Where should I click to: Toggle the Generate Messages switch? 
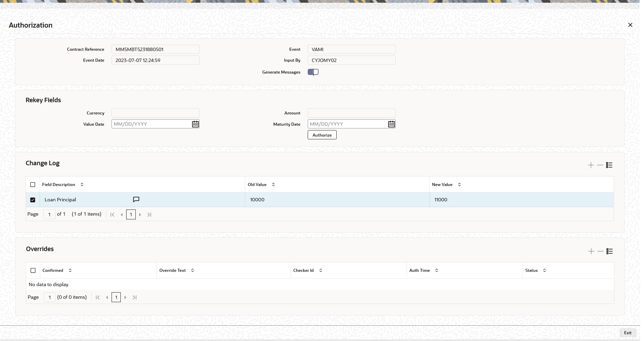(x=313, y=72)
